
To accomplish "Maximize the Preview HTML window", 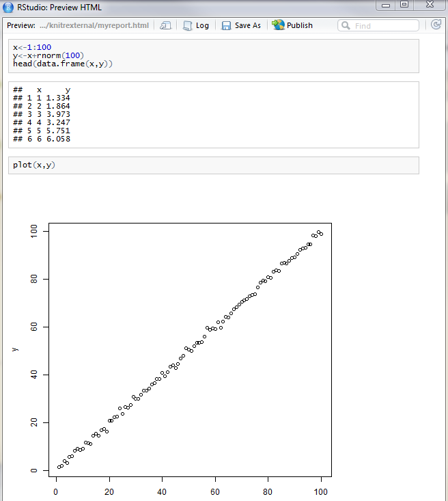I will click(405, 5).
